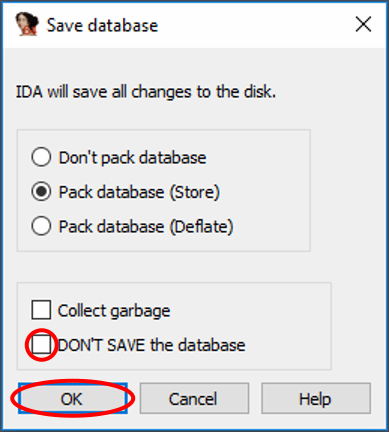The height and width of the screenshot is (432, 389).
Task: Confirm saving with the OK button
Action: coord(73,399)
